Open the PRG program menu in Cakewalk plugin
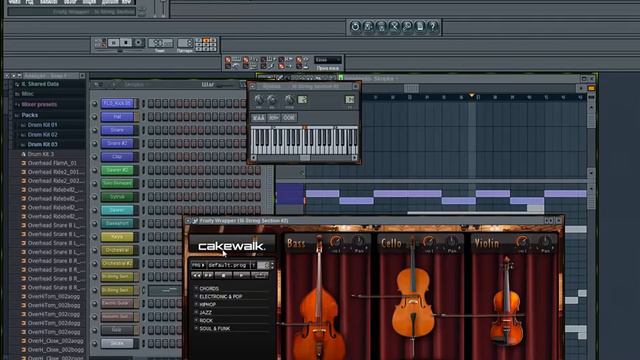The image size is (640, 360). pyautogui.click(x=198, y=265)
